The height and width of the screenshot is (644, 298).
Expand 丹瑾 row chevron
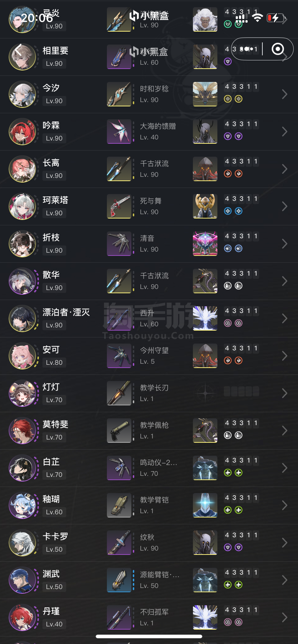coord(284,617)
